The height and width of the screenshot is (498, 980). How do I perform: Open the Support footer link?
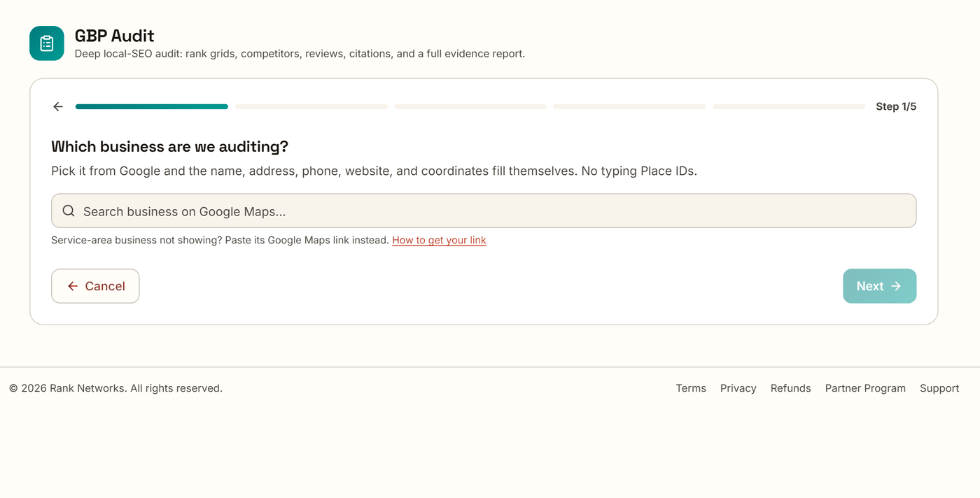939,388
